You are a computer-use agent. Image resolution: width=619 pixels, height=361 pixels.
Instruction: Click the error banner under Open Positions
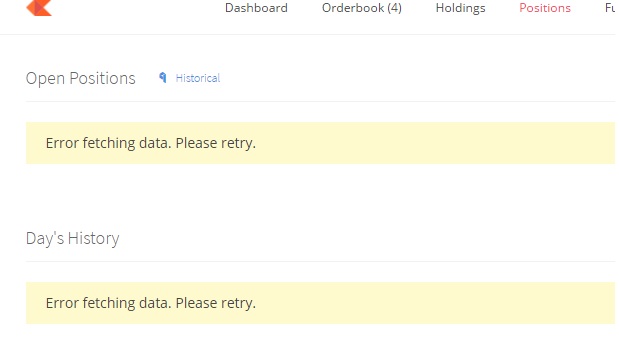(x=320, y=143)
